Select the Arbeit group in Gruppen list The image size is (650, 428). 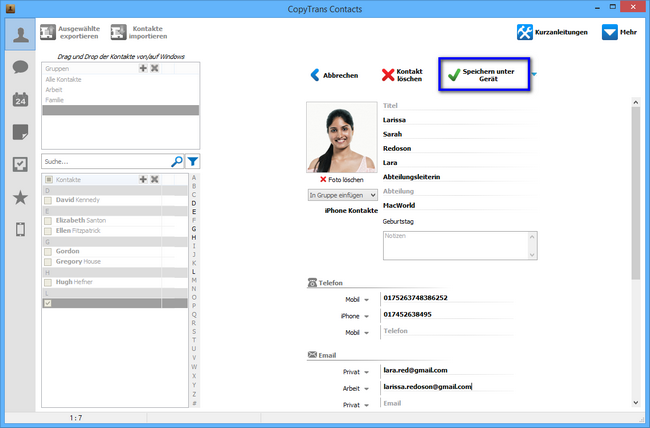(x=55, y=88)
